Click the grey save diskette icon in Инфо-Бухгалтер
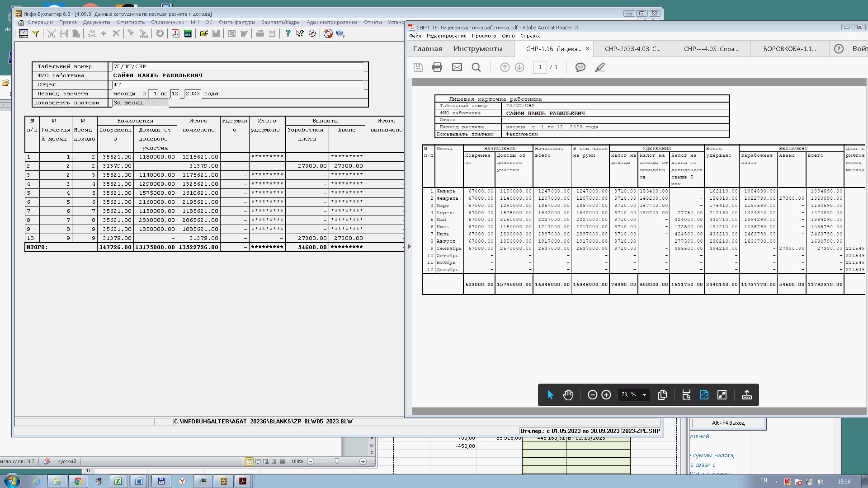 [x=216, y=33]
